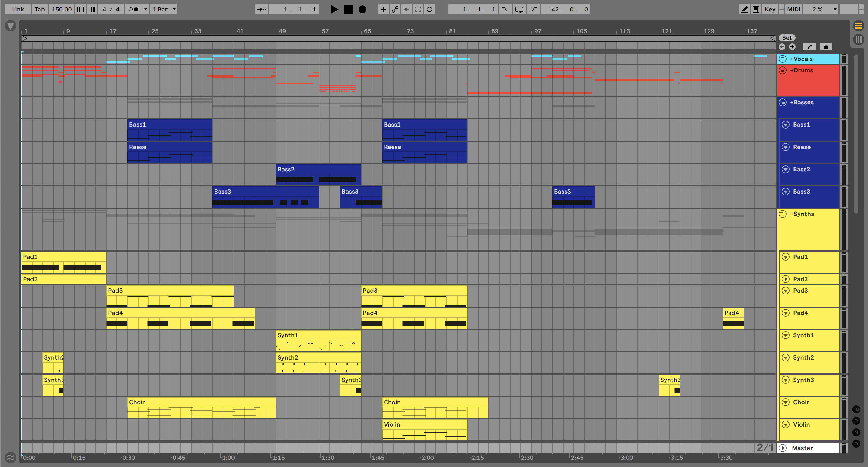Toggle the transport Loop switch
Screen dimensions: 868x467
pos(519,9)
